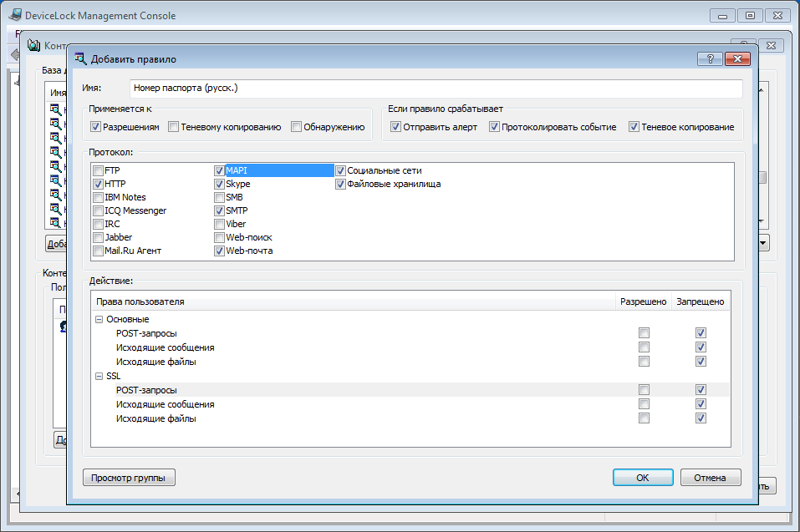
Task: Check the FTP protocol checkbox
Action: click(x=99, y=170)
